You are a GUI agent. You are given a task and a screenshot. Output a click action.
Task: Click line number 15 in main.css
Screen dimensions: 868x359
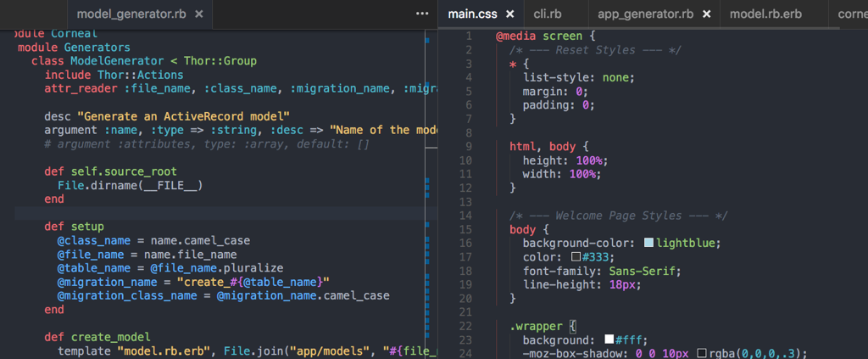465,229
